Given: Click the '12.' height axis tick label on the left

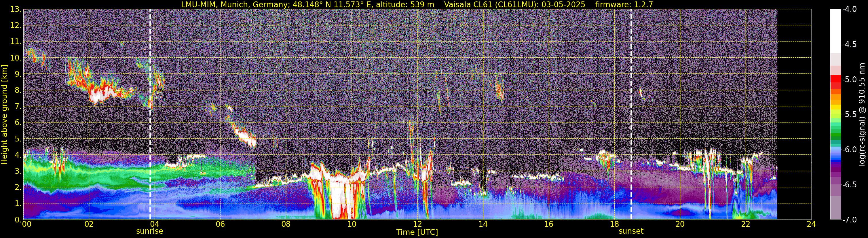Looking at the screenshot, I should [16, 26].
